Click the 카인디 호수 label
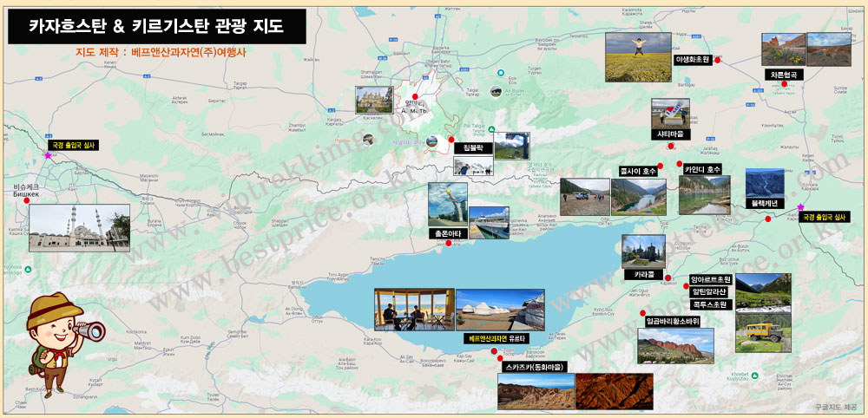This screenshot has height=418, width=868. tap(703, 170)
